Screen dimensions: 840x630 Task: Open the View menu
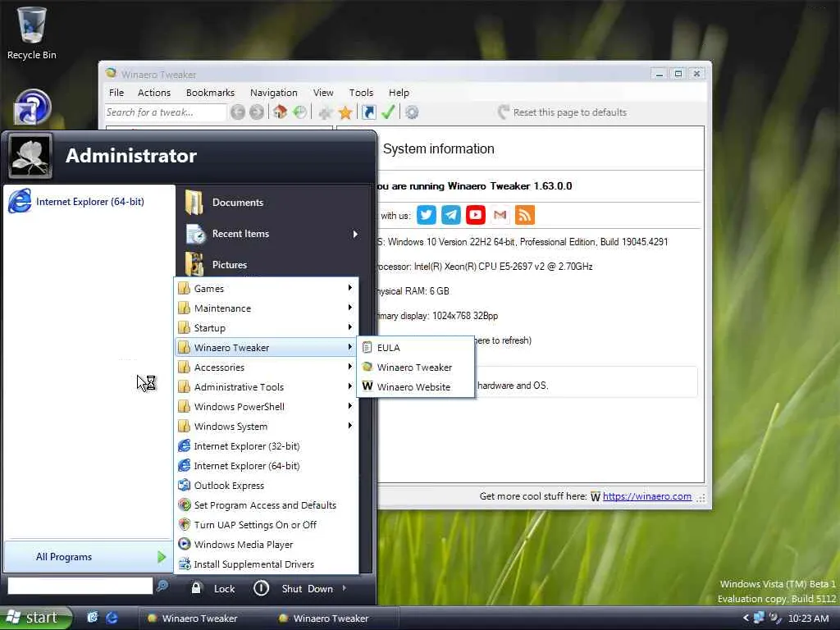tap(323, 93)
